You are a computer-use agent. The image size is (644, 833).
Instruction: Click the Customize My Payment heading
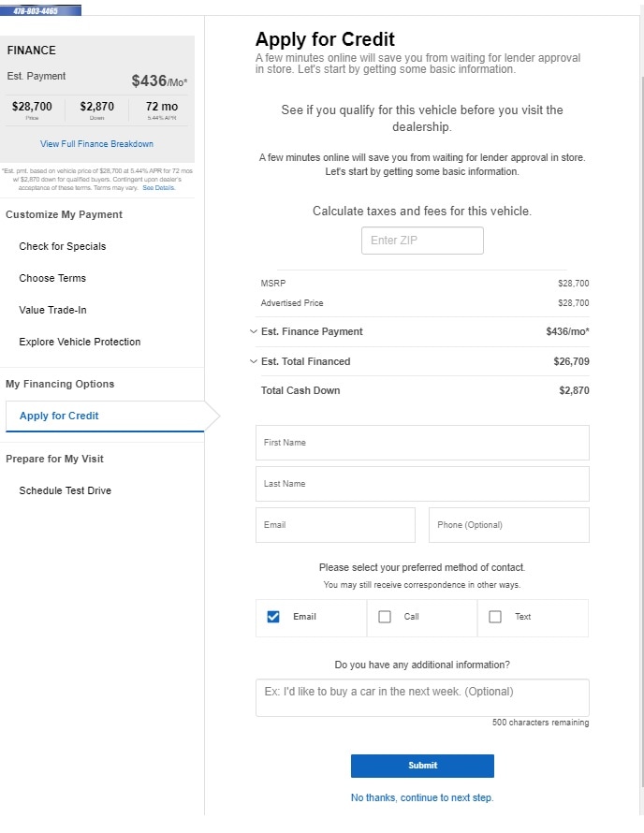[64, 214]
